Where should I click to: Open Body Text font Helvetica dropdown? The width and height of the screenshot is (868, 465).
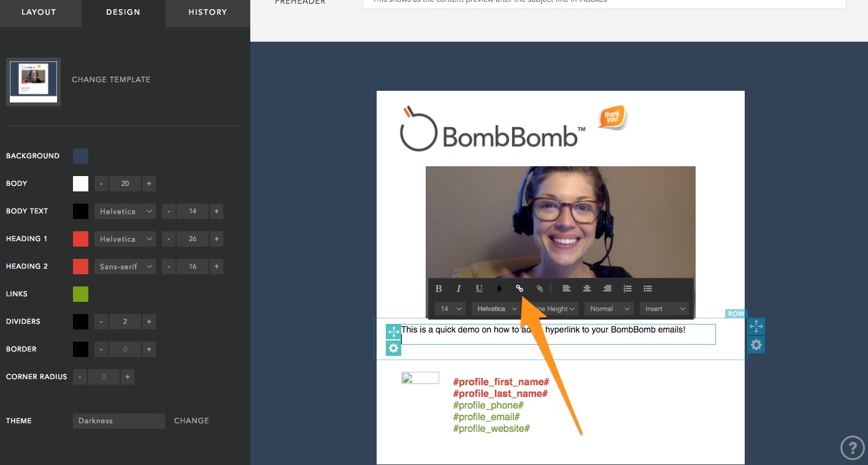125,211
